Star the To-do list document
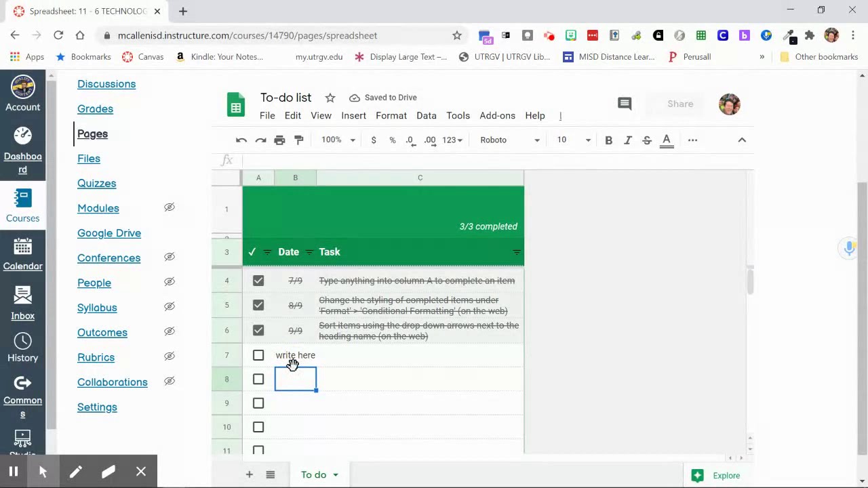The width and height of the screenshot is (868, 488). [330, 98]
